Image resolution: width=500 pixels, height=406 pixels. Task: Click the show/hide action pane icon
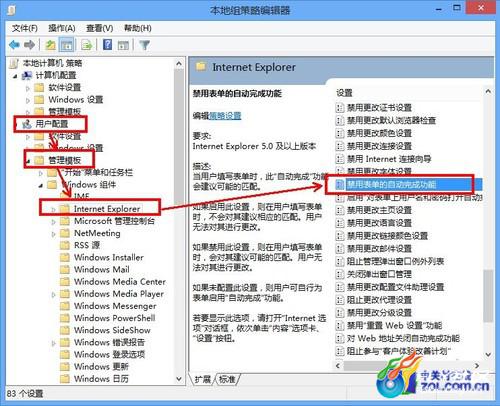point(123,45)
